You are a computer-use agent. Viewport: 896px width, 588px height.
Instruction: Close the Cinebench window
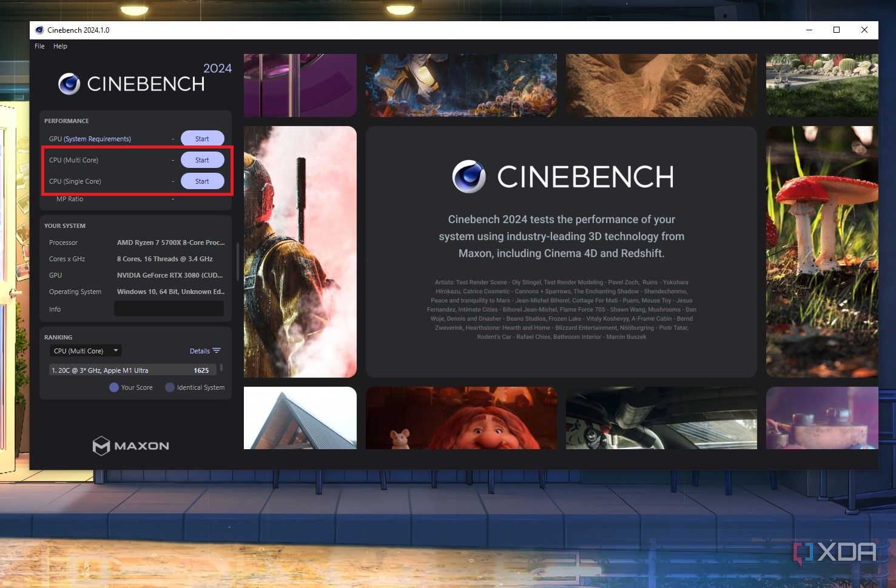tap(864, 30)
